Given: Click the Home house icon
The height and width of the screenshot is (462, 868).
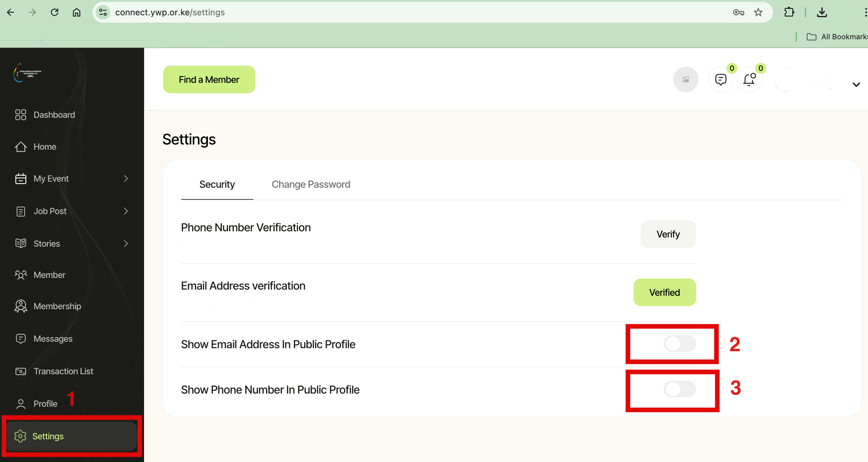Looking at the screenshot, I should pos(21,147).
